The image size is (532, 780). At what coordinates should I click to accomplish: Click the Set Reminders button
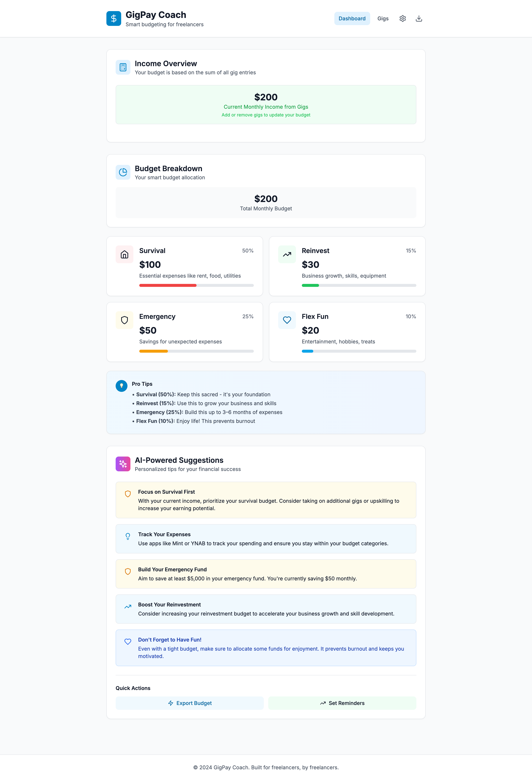click(342, 703)
